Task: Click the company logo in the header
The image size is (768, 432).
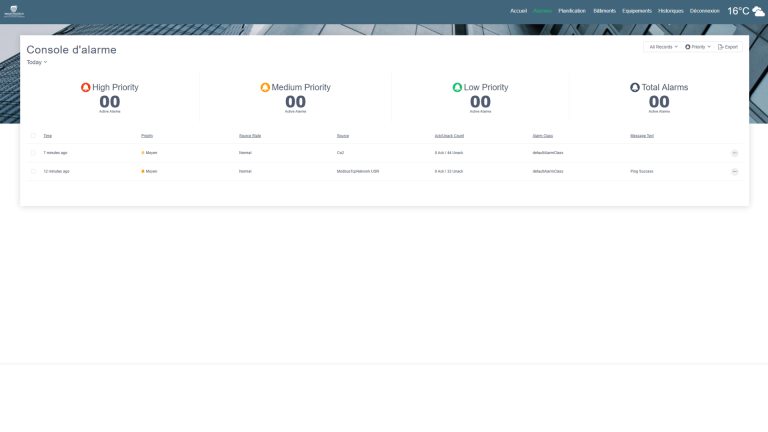Action: pos(14,11)
